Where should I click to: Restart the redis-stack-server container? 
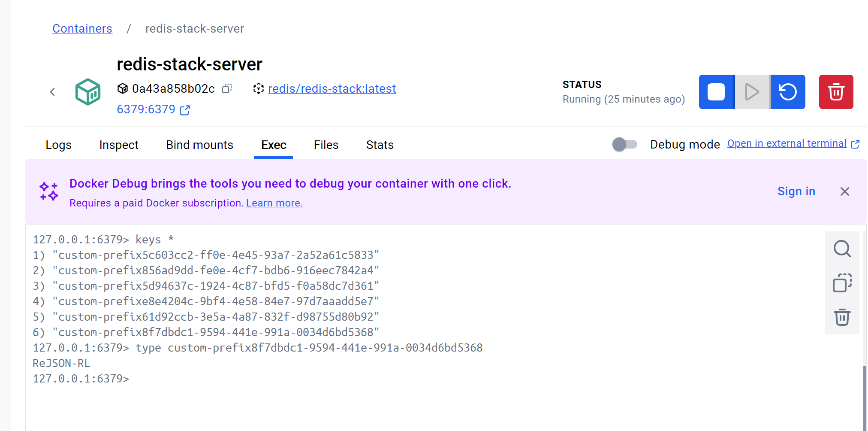tap(788, 92)
